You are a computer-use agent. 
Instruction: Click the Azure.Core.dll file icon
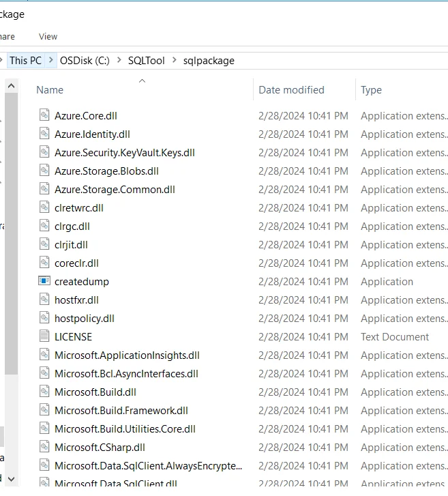click(44, 115)
